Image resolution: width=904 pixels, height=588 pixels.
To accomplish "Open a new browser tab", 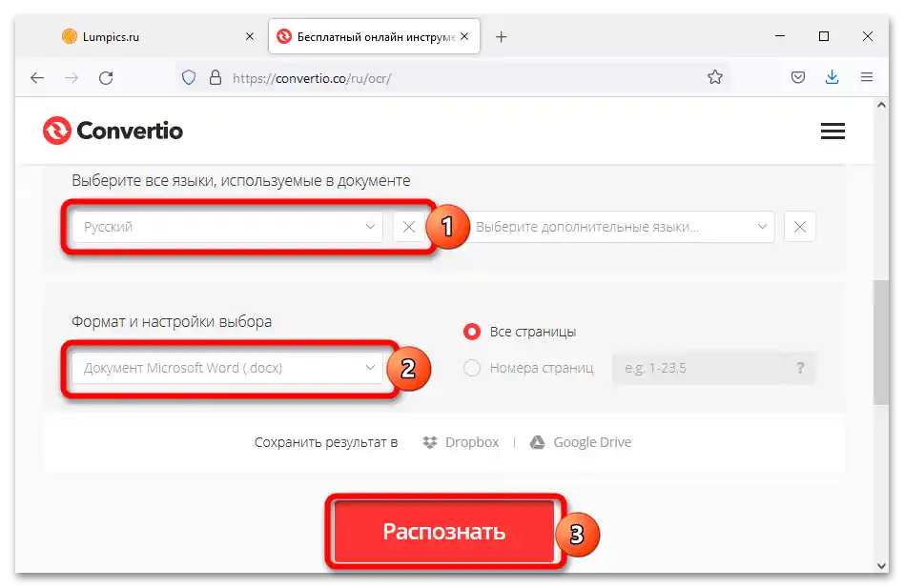I will pyautogui.click(x=501, y=37).
